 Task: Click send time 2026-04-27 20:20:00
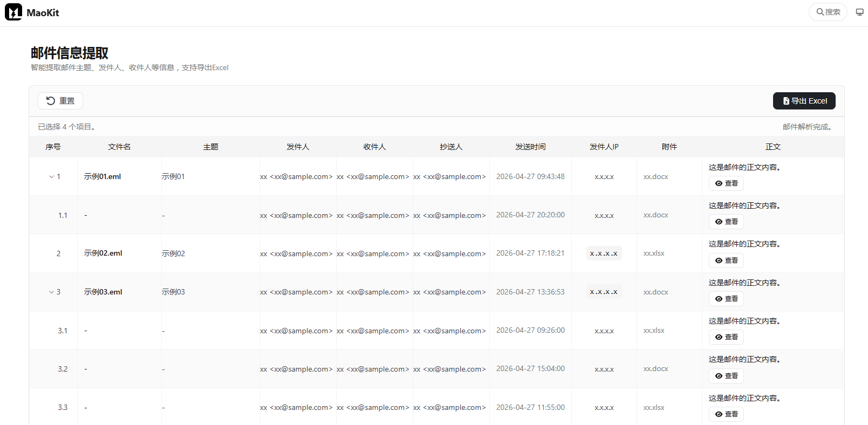(530, 215)
